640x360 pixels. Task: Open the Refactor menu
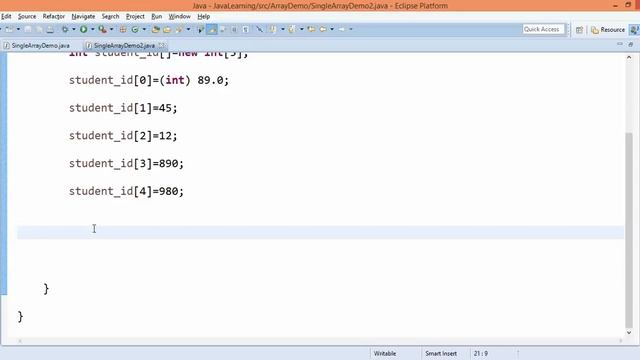click(x=54, y=16)
